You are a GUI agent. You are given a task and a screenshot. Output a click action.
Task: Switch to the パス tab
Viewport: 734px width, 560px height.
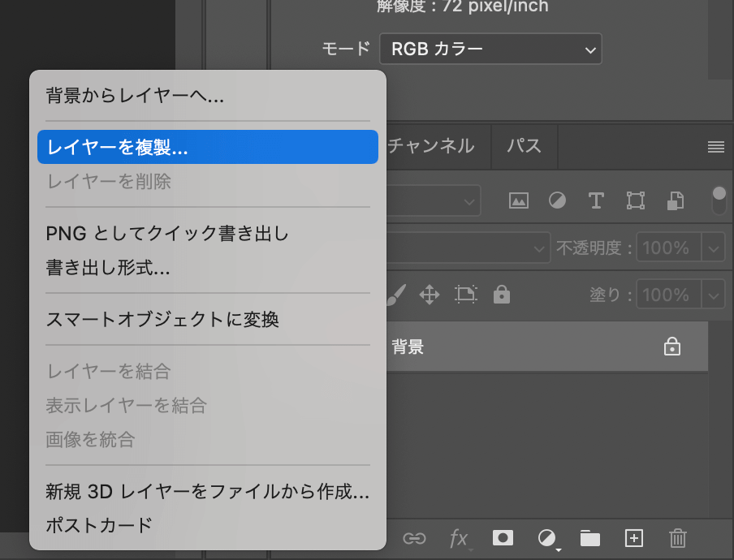coord(525,146)
